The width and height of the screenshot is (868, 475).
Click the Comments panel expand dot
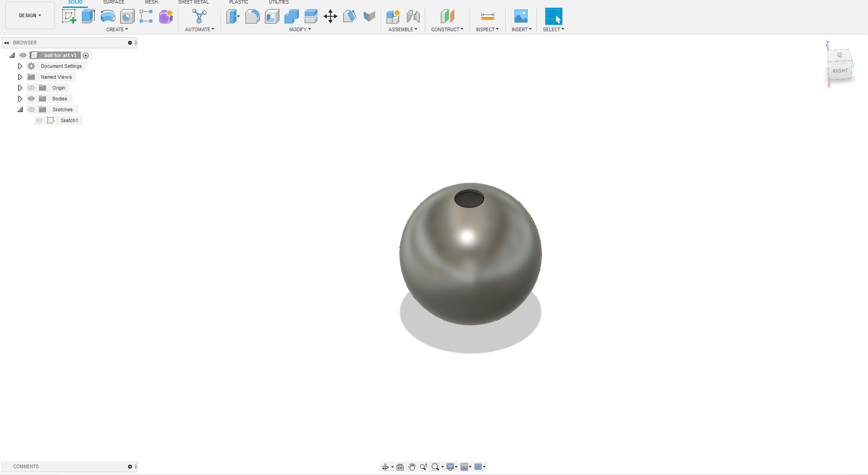pyautogui.click(x=130, y=466)
